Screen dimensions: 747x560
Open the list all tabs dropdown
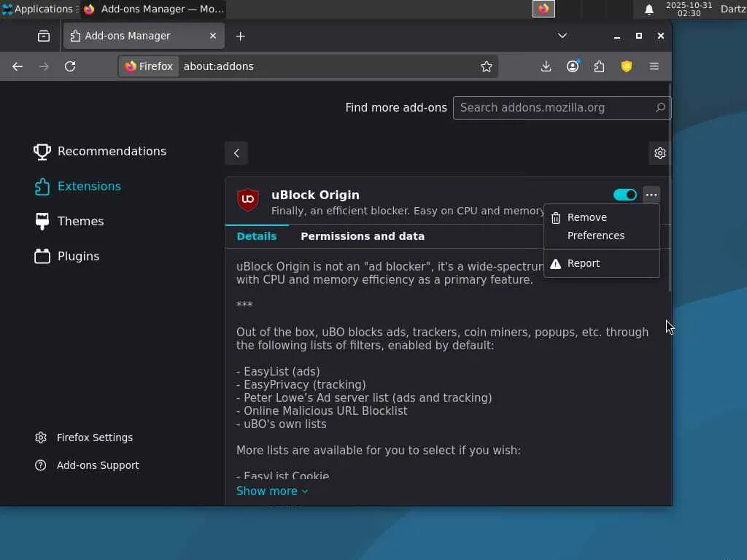(562, 36)
